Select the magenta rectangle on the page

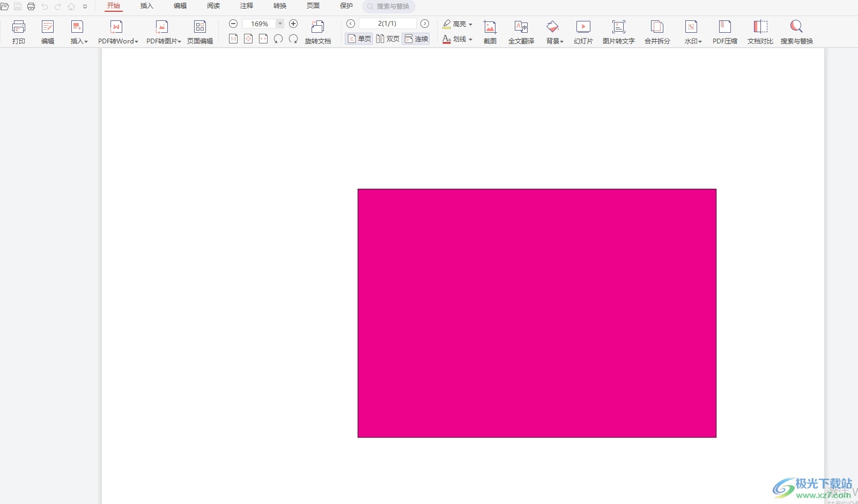[x=537, y=313]
